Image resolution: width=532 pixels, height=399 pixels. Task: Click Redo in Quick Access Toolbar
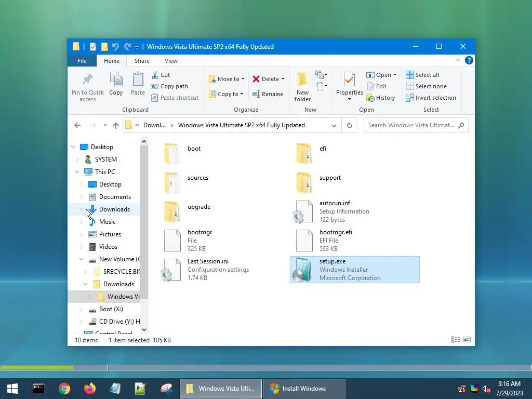click(127, 46)
